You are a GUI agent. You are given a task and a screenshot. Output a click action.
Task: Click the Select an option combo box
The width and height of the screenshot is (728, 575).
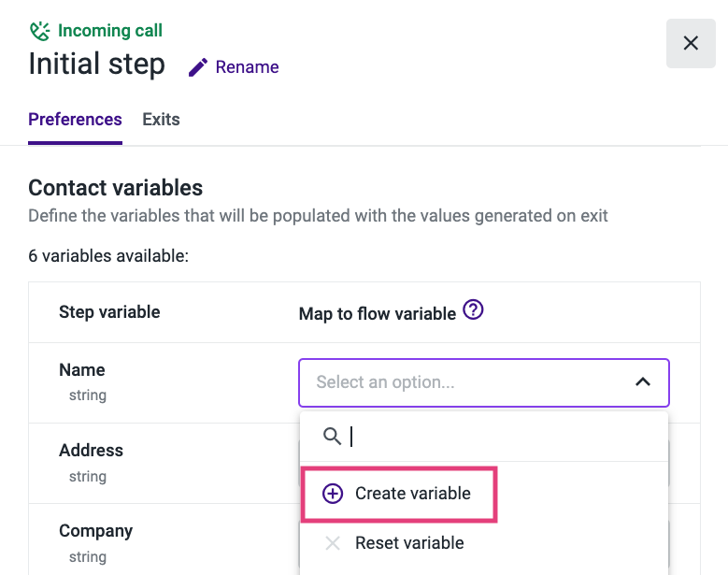point(467,382)
